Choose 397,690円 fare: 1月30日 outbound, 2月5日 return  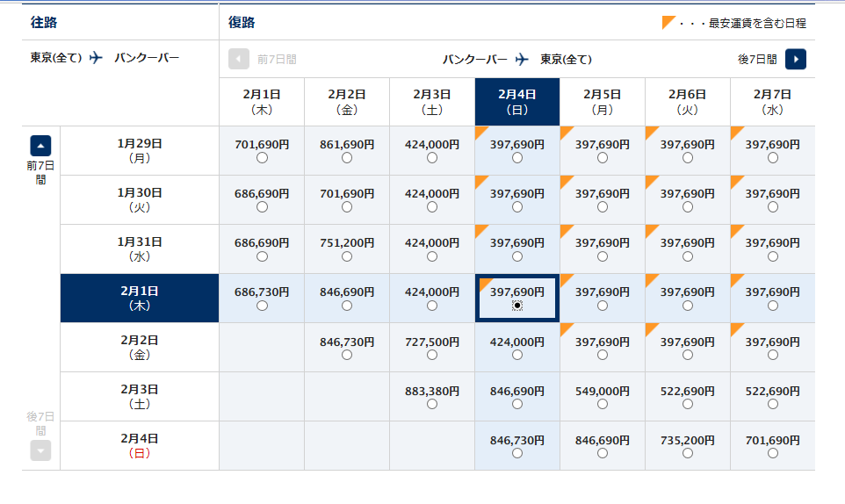pyautogui.click(x=603, y=207)
